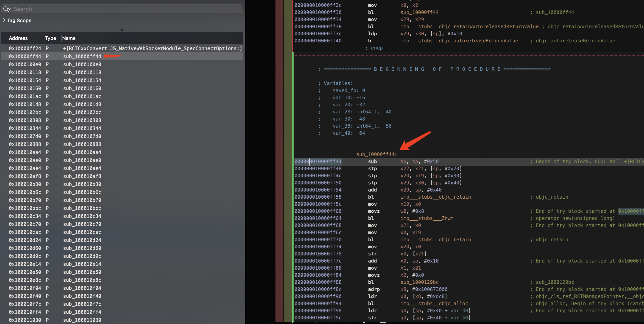Select sub_100010e14 in the procedures list
This screenshot has height=324, width=644.
tap(122, 264)
